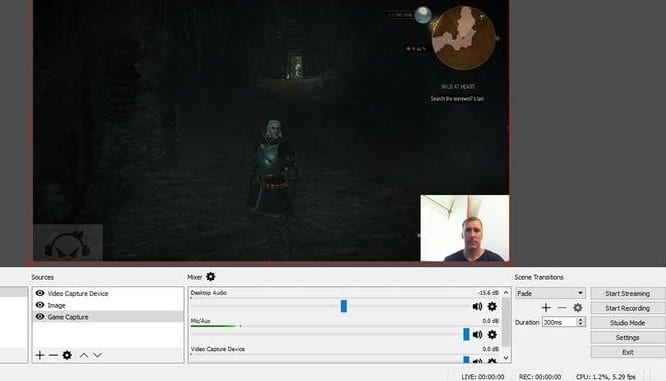Click the -15.6 dB level readout

click(488, 293)
